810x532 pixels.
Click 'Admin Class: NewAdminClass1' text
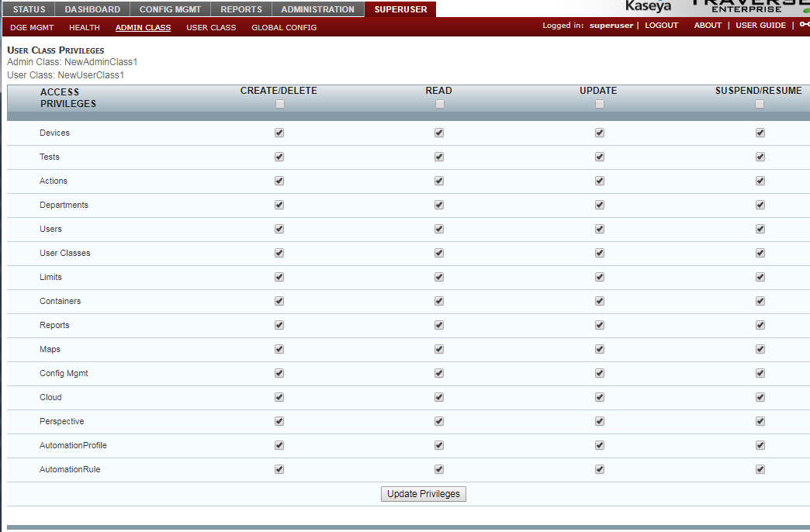pyautogui.click(x=72, y=62)
